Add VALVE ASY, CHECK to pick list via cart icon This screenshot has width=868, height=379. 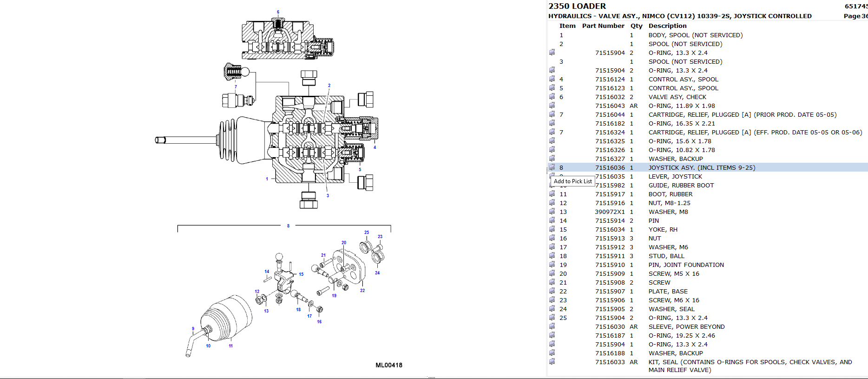(552, 97)
